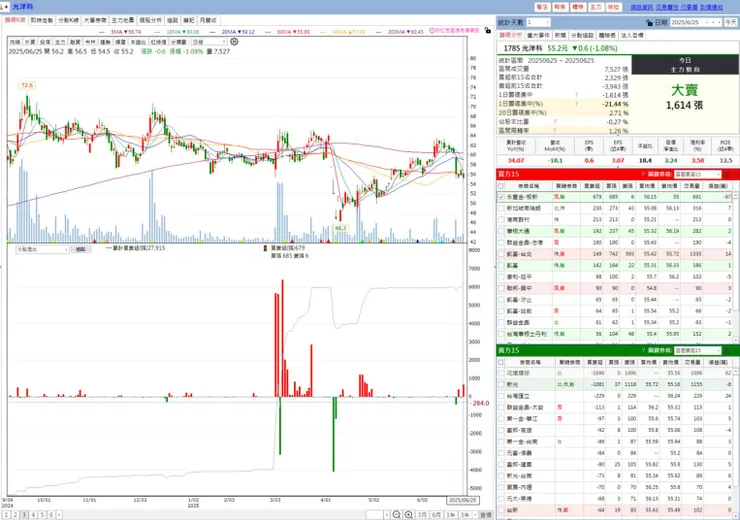Click the lock icon next to 日期
740x520 pixels.
tap(649, 23)
